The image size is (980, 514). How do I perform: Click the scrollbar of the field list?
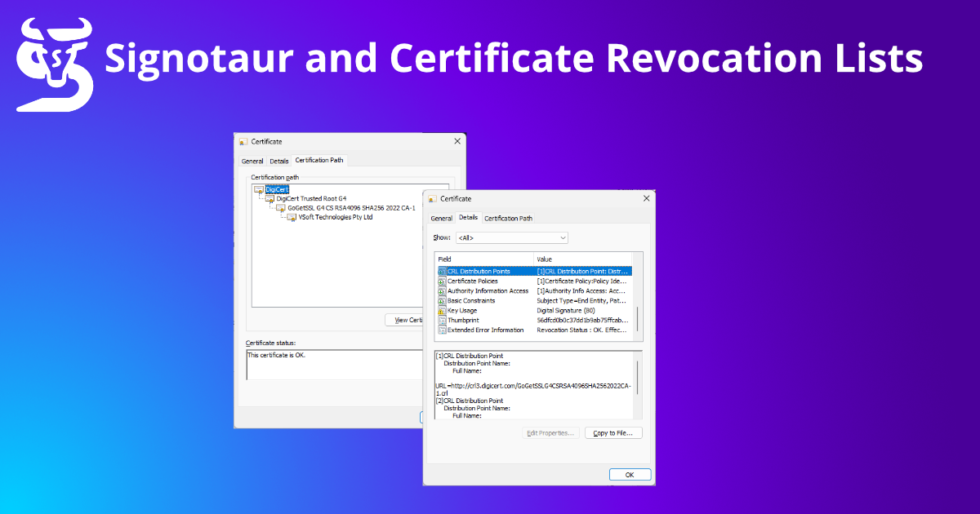[x=638, y=304]
